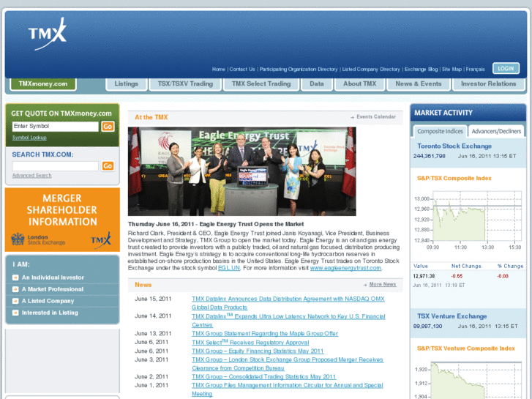
Task: Open the Site Map link
Action: (452, 70)
